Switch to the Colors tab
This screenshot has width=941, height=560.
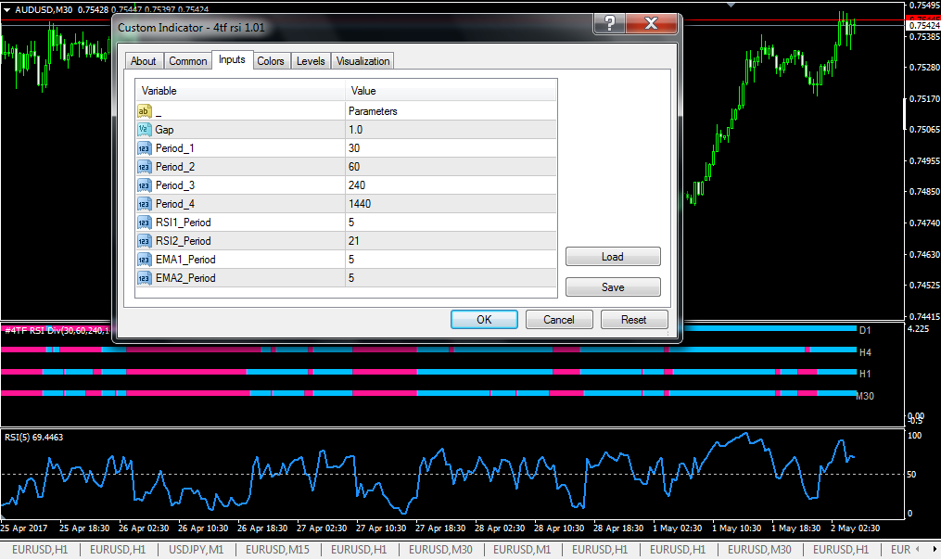pos(271,60)
